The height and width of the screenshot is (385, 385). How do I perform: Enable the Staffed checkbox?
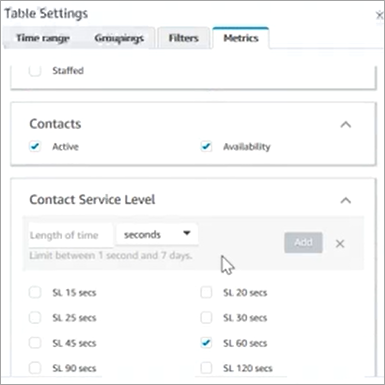(35, 71)
